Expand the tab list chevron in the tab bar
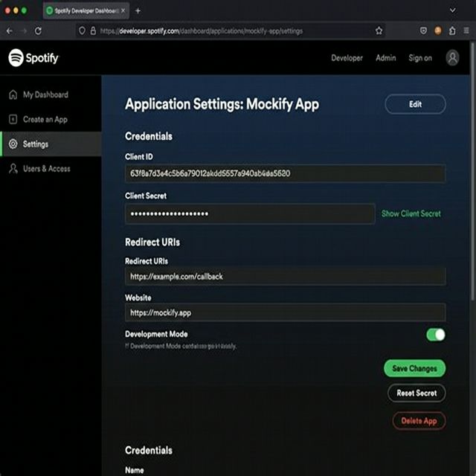 tap(453, 10)
